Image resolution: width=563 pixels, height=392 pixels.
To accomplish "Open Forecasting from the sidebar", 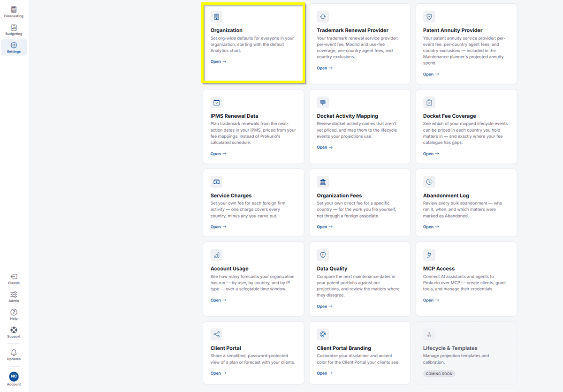I will [14, 12].
